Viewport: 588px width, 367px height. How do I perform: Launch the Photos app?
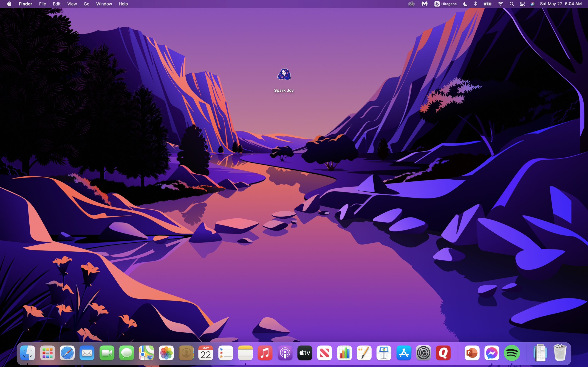click(166, 353)
